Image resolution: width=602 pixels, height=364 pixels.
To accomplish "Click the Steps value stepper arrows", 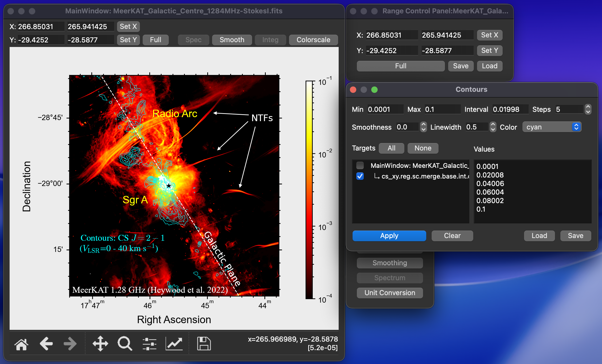I will pos(588,109).
